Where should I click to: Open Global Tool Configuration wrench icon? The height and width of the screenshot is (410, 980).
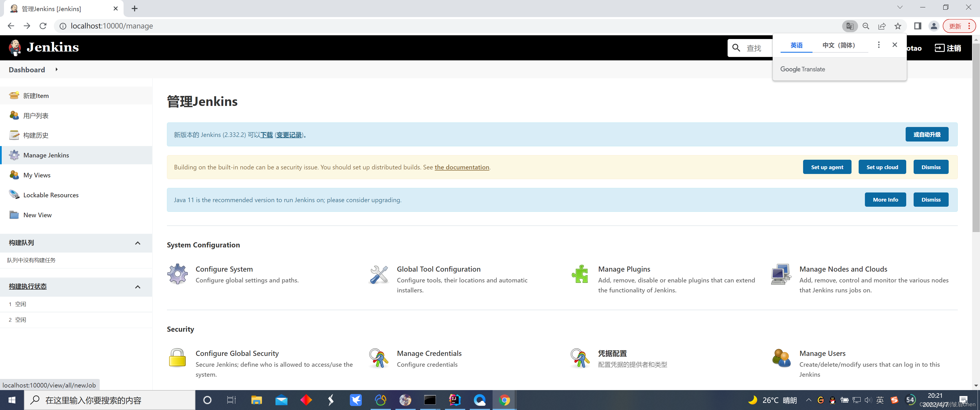[x=379, y=274]
